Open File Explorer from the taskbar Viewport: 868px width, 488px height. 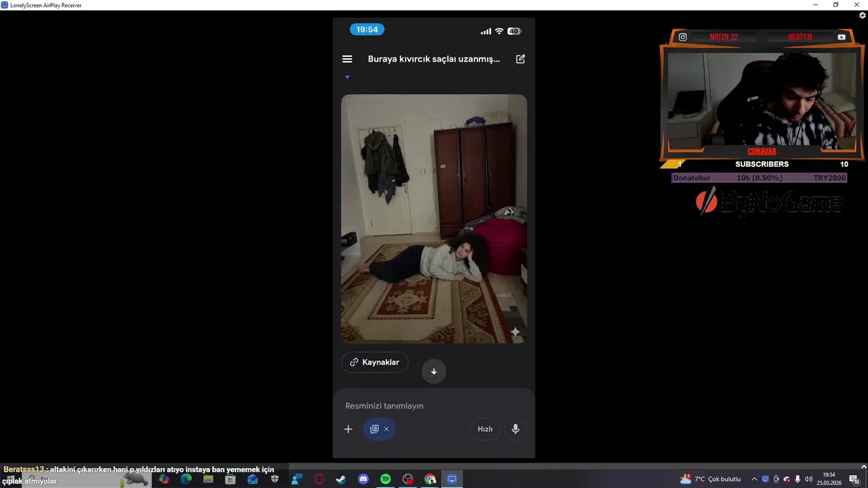coord(208,479)
